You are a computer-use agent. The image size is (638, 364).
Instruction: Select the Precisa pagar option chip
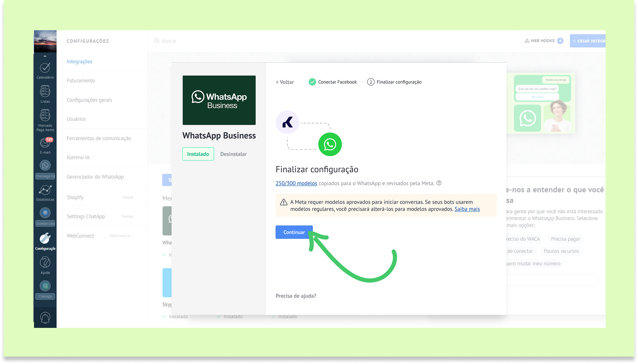(565, 239)
